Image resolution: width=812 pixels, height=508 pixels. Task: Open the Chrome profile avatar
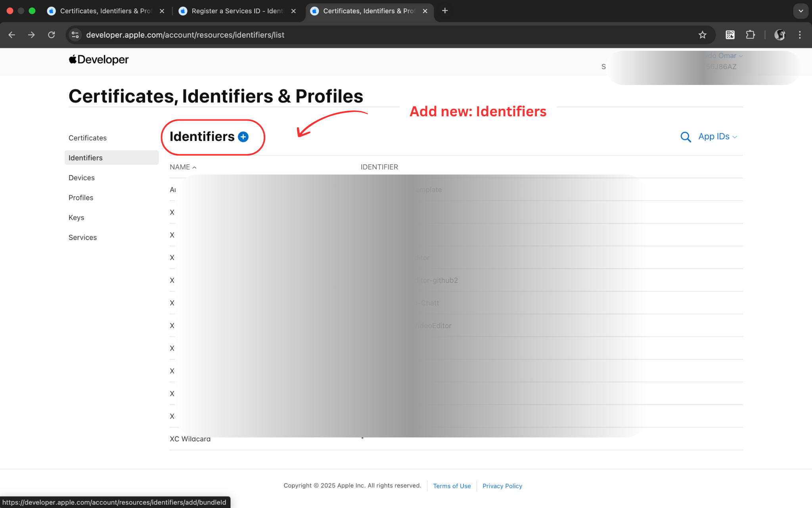pos(779,35)
